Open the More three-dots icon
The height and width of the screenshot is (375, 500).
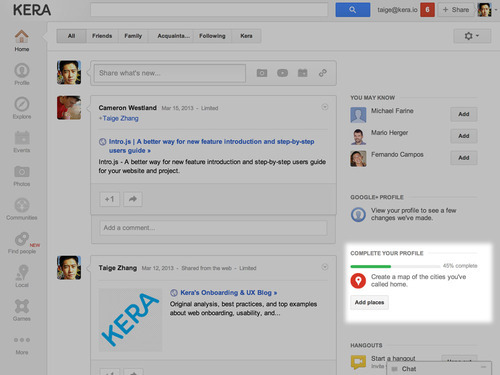[22, 340]
